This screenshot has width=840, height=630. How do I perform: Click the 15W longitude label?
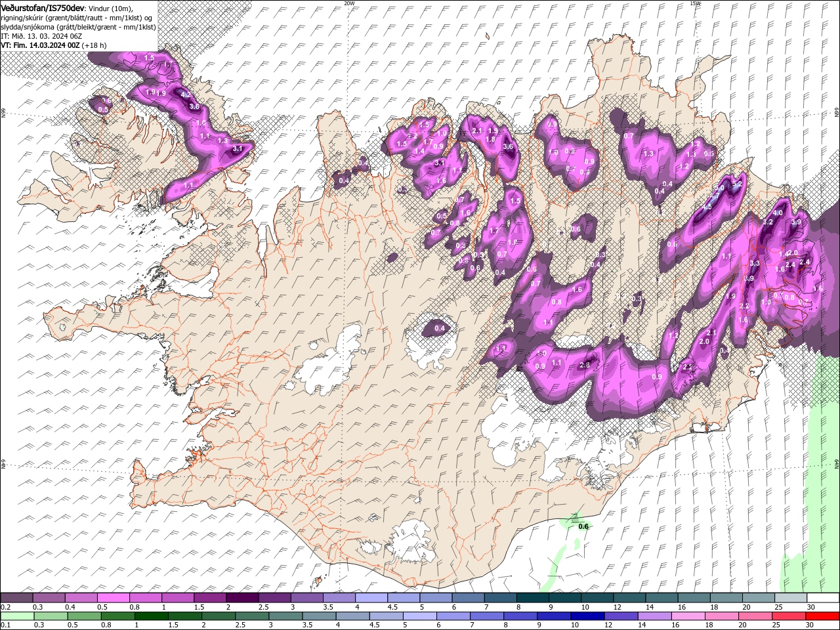pos(695,3)
